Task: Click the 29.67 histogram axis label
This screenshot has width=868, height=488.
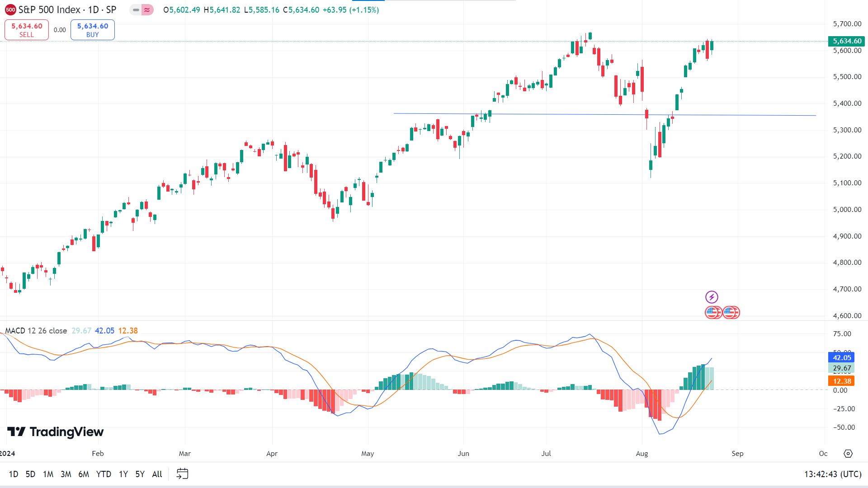Action: click(842, 368)
